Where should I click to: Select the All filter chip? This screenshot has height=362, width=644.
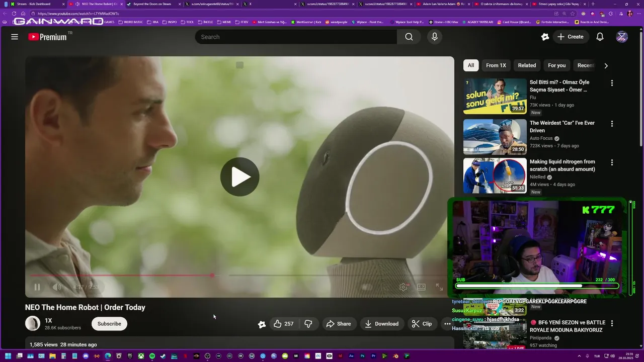click(x=471, y=65)
